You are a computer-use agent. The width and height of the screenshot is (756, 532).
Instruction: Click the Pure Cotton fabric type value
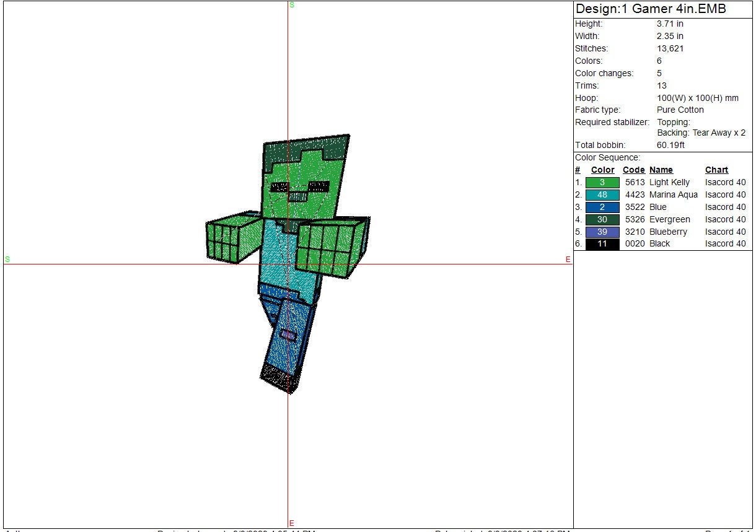[680, 110]
